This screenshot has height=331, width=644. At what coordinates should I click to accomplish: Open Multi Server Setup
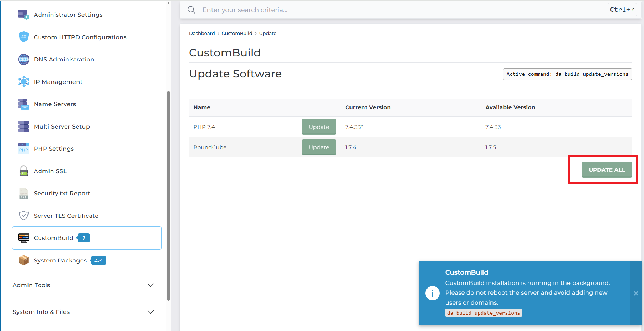click(x=62, y=126)
